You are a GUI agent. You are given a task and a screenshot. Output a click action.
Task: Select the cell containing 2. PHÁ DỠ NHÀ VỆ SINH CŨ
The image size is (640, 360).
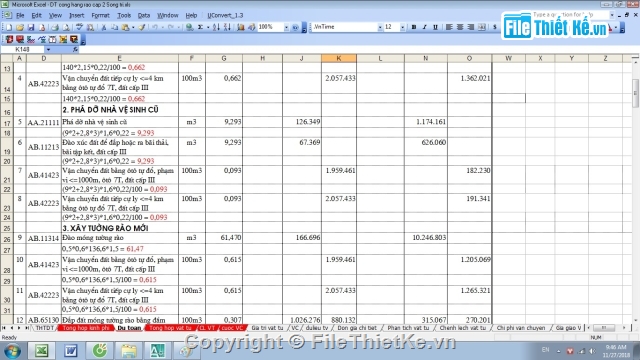pyautogui.click(x=120, y=110)
